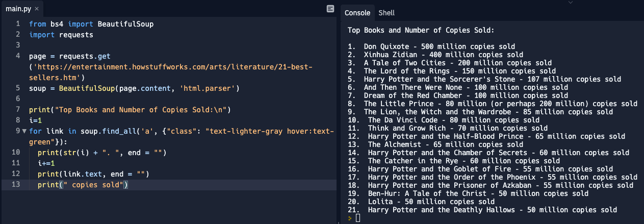Click the console prompt input cursor
This screenshot has height=224, width=644.
[x=358, y=218]
